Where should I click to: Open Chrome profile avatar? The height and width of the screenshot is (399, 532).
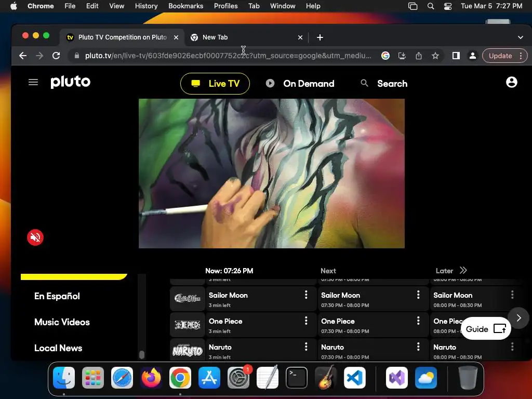472,56
